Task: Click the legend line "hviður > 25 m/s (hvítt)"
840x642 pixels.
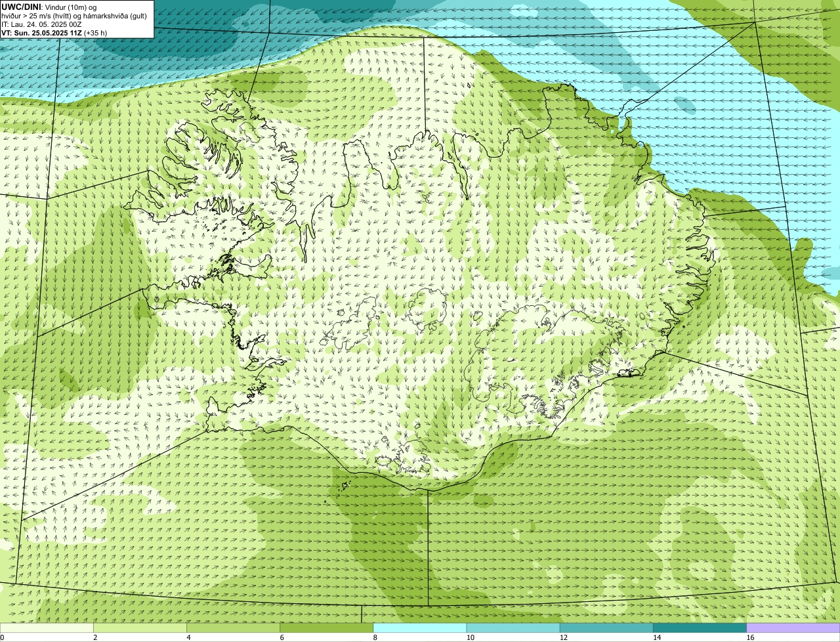Action: [35, 16]
